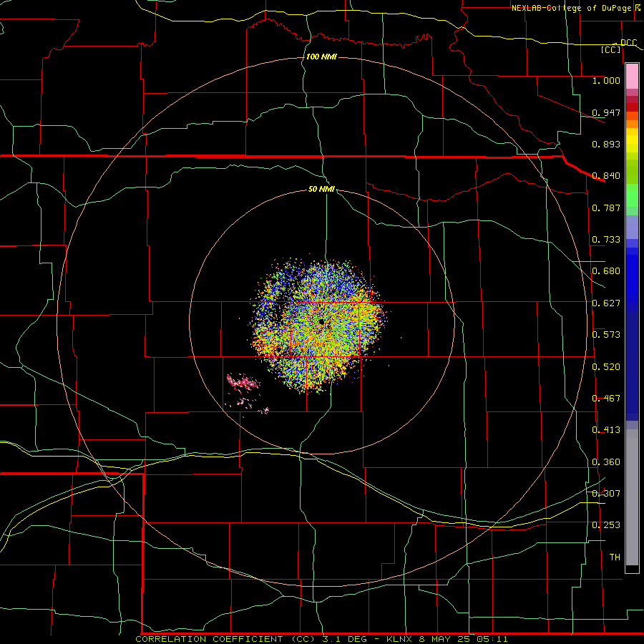Click the 0.520 color scale value
Image resolution: width=644 pixels, height=644 pixels.
tap(606, 367)
